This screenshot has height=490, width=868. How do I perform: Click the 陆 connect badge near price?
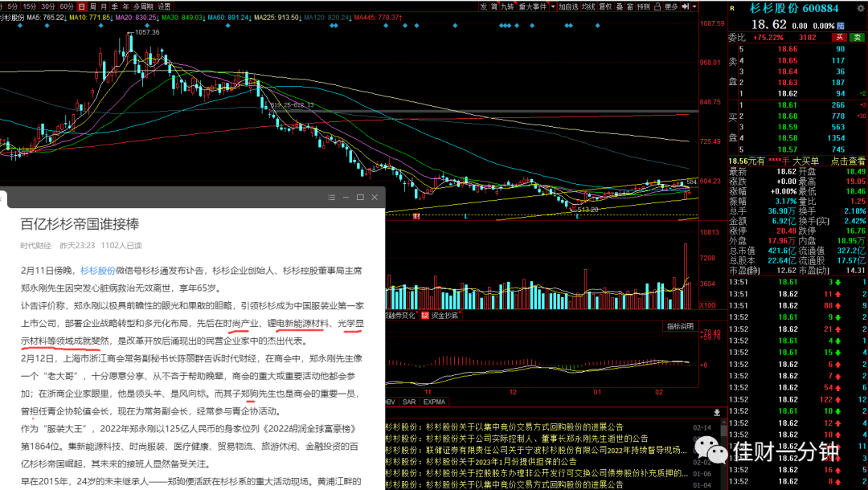(841, 26)
